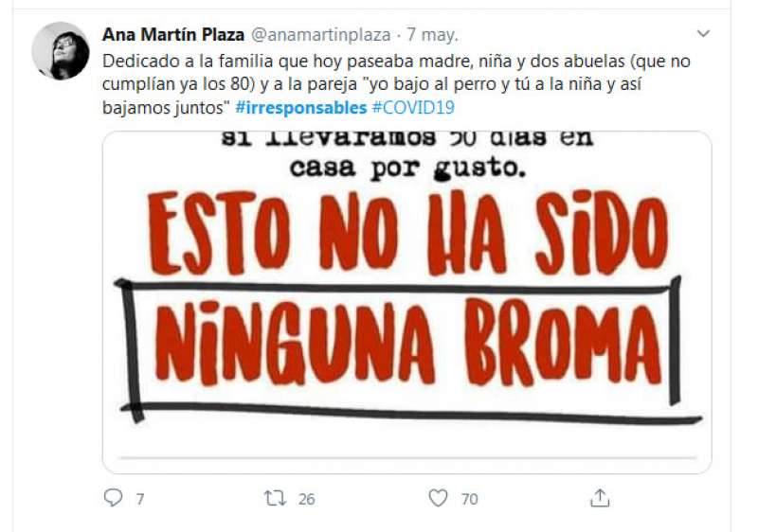Image resolution: width=758 pixels, height=532 pixels.
Task: Click the retweet count 26
Action: [306, 499]
